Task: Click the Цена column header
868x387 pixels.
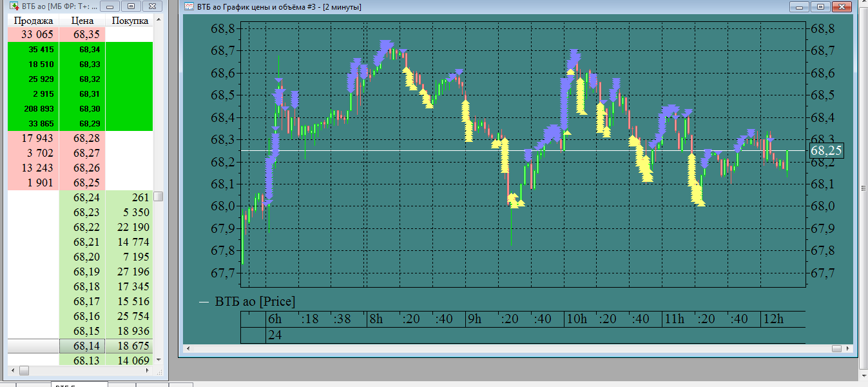Action: [82, 21]
